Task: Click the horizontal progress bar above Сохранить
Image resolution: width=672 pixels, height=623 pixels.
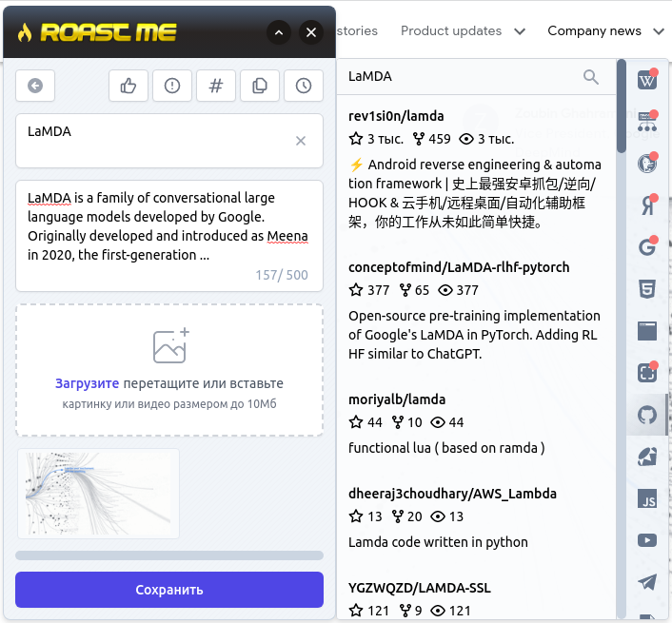Action: click(169, 555)
